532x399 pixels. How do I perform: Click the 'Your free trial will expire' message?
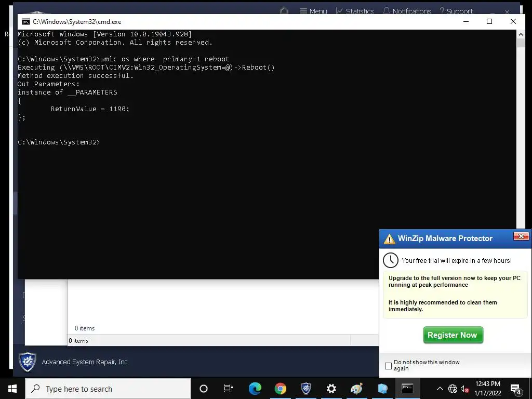(457, 261)
